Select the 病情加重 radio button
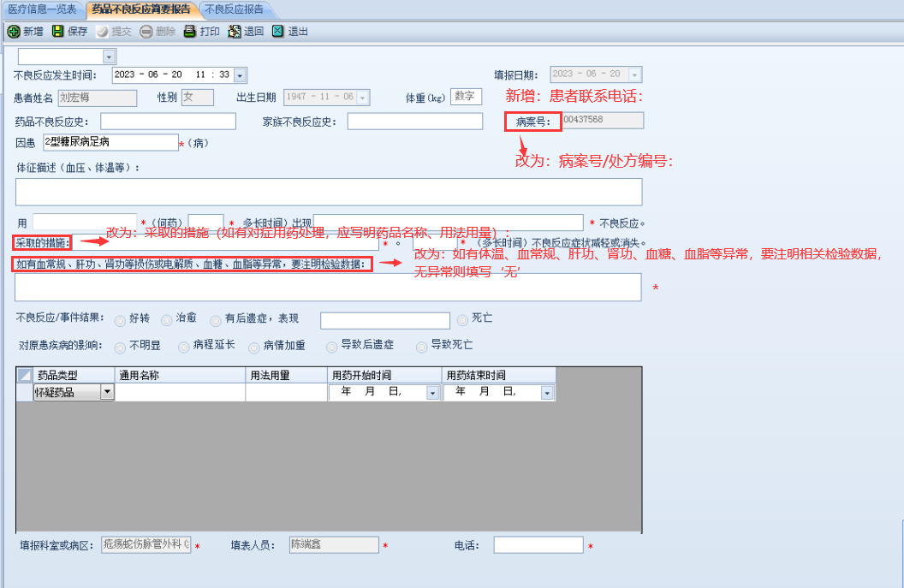Screen dimensions: 904x588 pos(253,347)
